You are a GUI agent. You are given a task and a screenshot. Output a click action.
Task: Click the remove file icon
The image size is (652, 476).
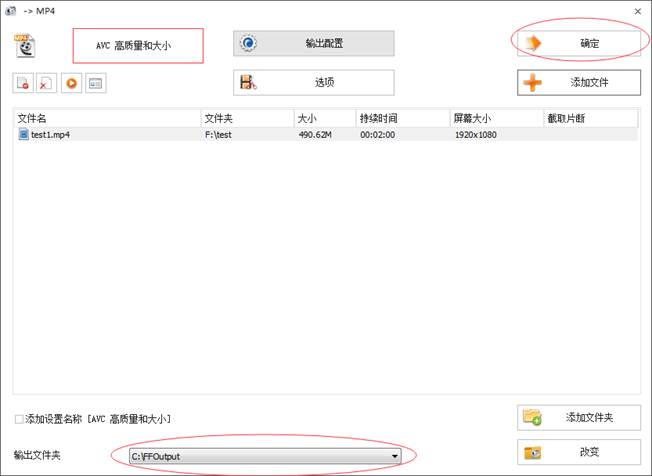coord(23,83)
